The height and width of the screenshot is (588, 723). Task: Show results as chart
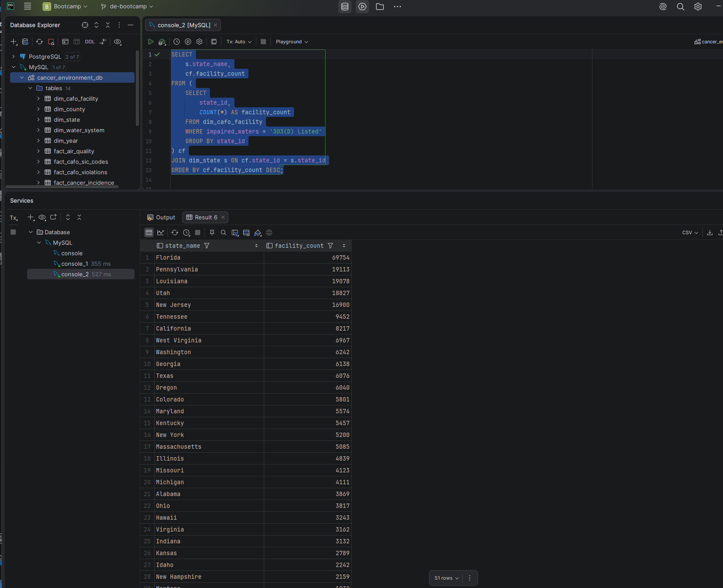(x=161, y=232)
